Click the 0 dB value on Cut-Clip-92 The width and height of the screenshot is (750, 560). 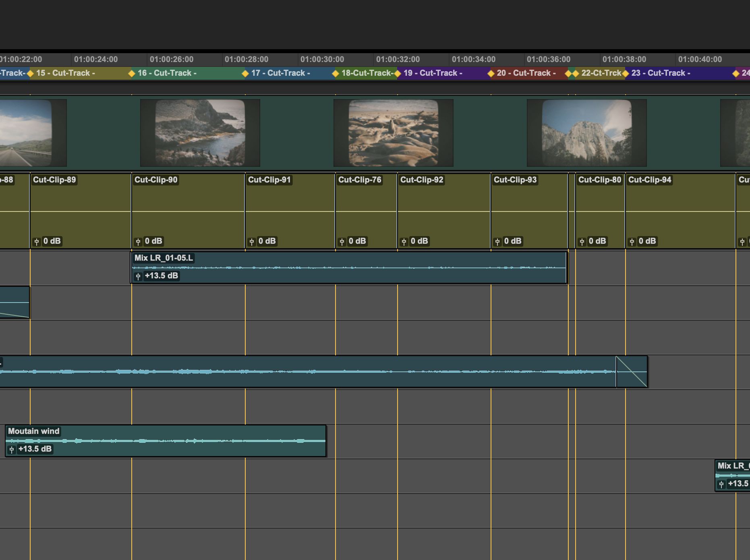tap(419, 241)
